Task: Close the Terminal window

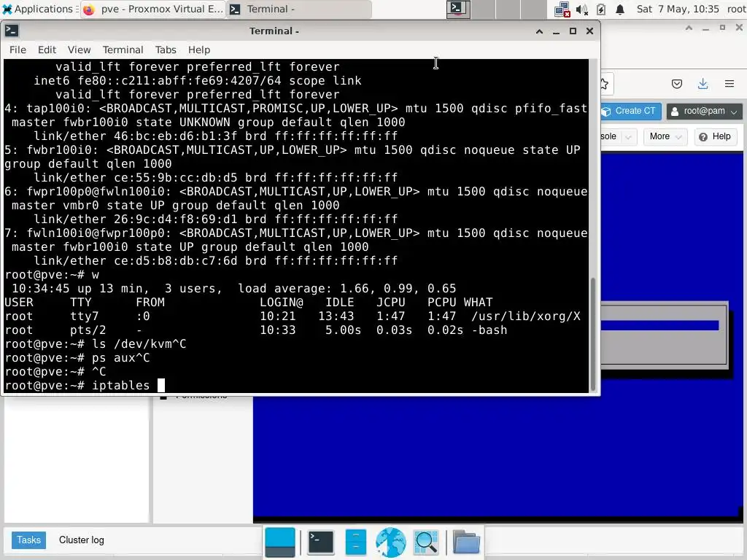Action: (x=589, y=31)
